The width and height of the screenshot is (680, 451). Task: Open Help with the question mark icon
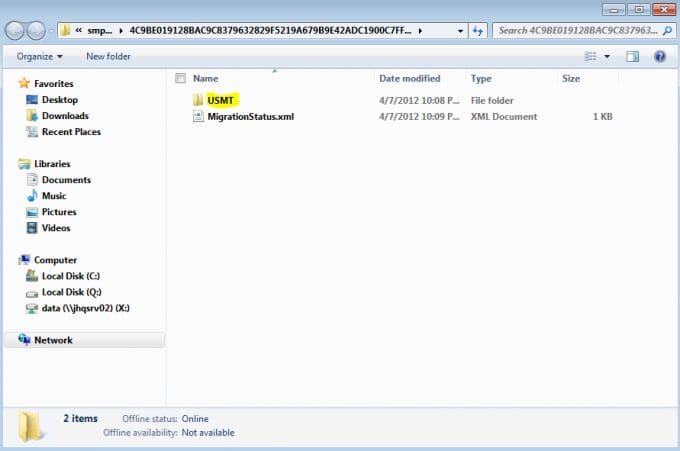pos(660,56)
